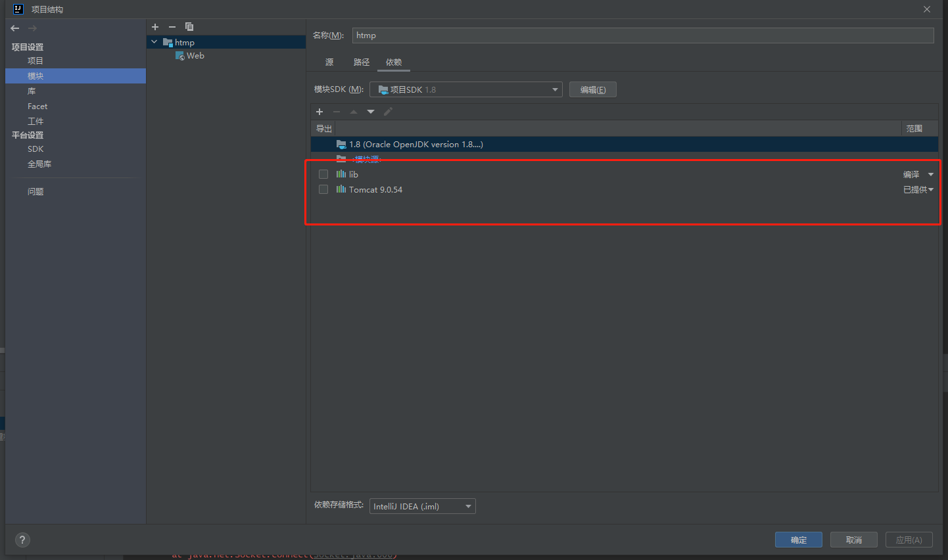Select Facet in project settings
The image size is (948, 560).
[x=37, y=106]
